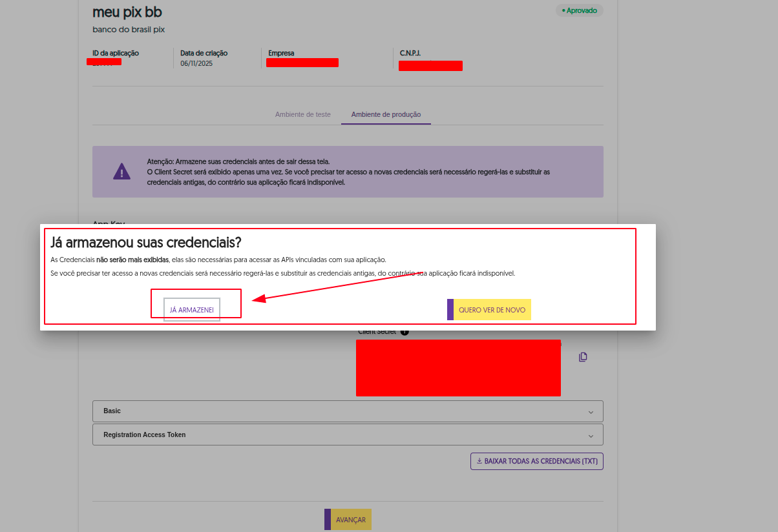Open the Basic credentials accordion row
This screenshot has width=778, height=532.
click(348, 411)
